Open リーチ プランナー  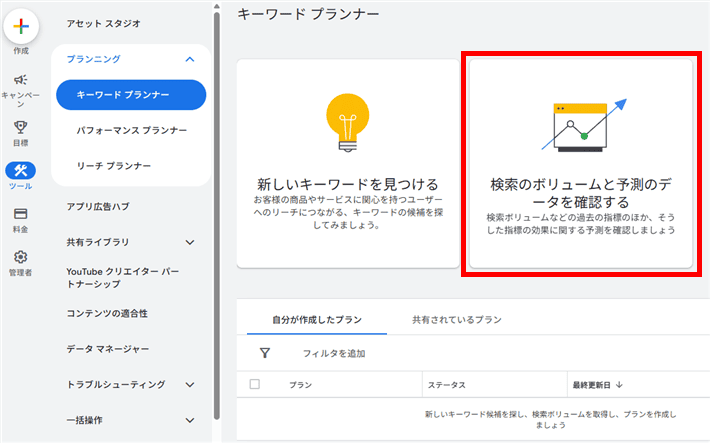[x=114, y=166]
